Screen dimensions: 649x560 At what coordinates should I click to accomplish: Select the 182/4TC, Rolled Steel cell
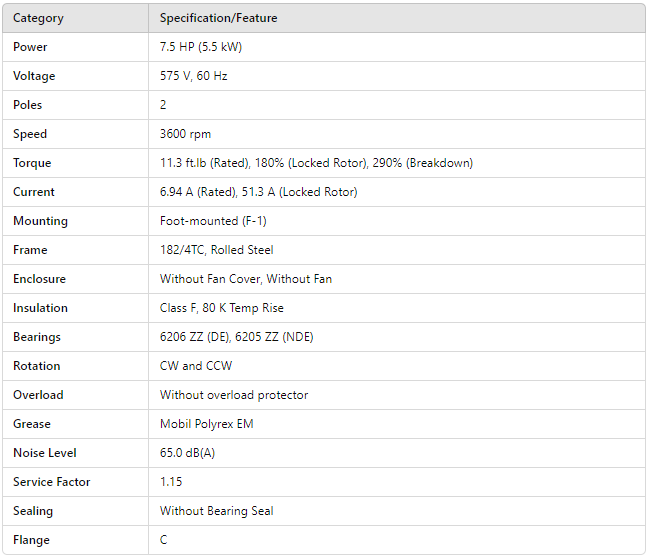coord(215,250)
